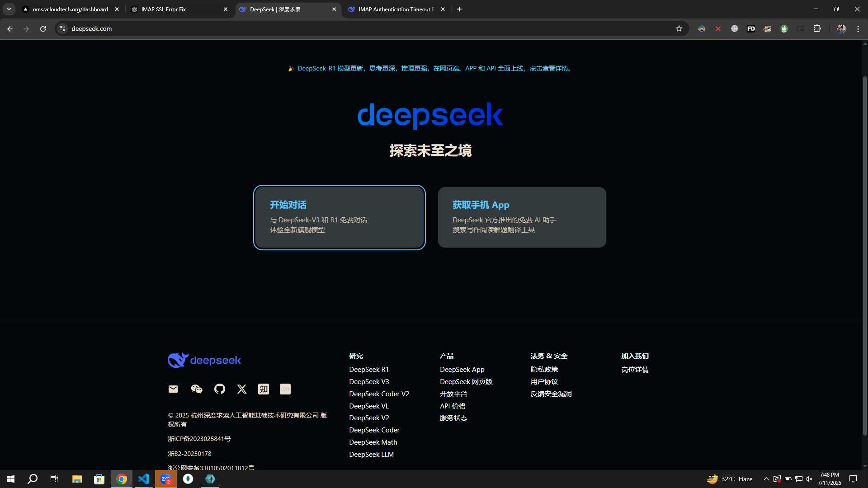Open Windows search from taskbar
868x488 pixels.
pyautogui.click(x=33, y=479)
